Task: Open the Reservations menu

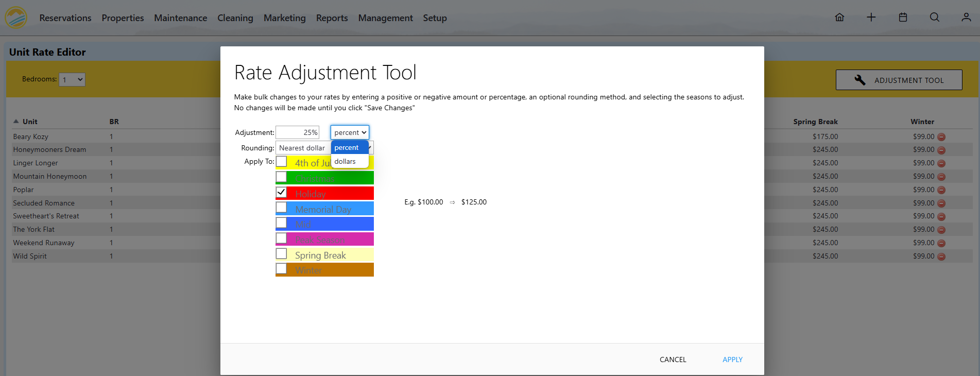Action: pos(65,18)
